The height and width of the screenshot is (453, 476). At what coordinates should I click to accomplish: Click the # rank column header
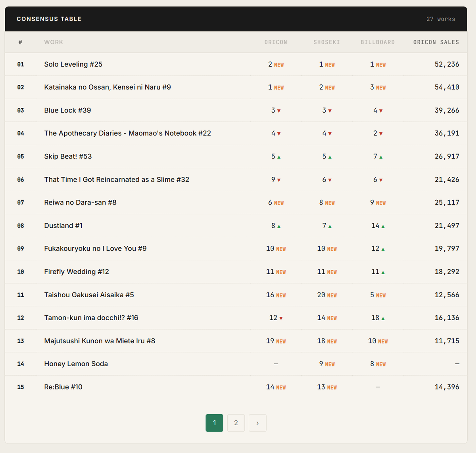point(21,42)
